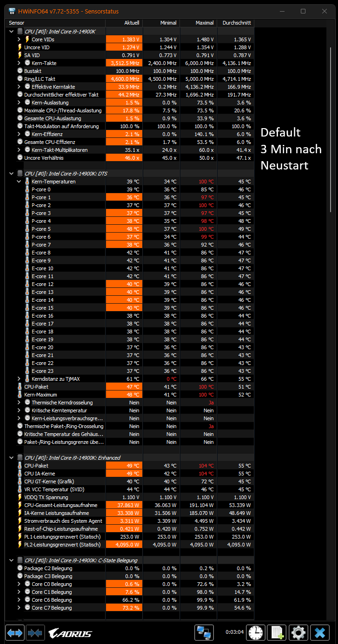Screen dimensions: 338x644
Task: Click the 1.383 V current Core VIDs value
Action: click(x=131, y=39)
